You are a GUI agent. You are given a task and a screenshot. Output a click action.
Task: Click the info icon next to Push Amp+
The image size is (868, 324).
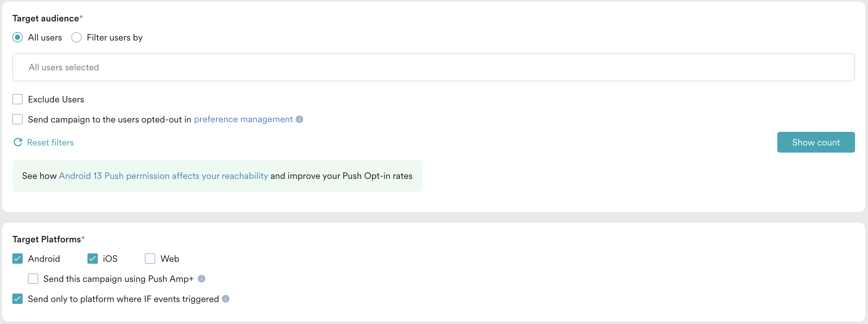201,279
